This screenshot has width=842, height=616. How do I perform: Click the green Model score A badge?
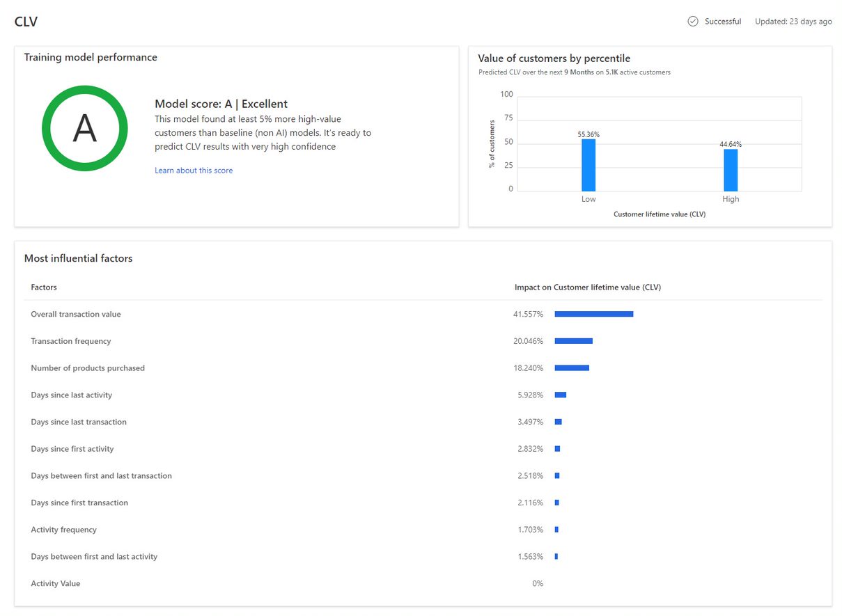click(84, 128)
